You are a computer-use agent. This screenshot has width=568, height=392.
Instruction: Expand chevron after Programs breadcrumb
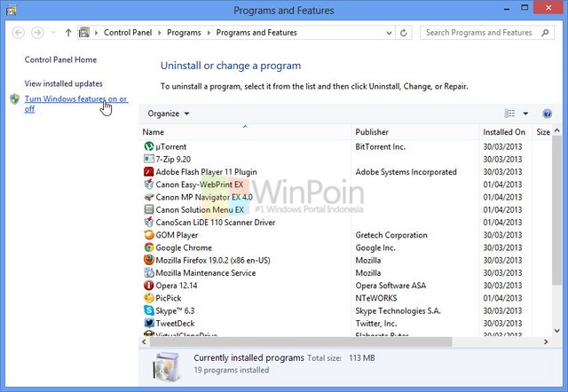209,33
